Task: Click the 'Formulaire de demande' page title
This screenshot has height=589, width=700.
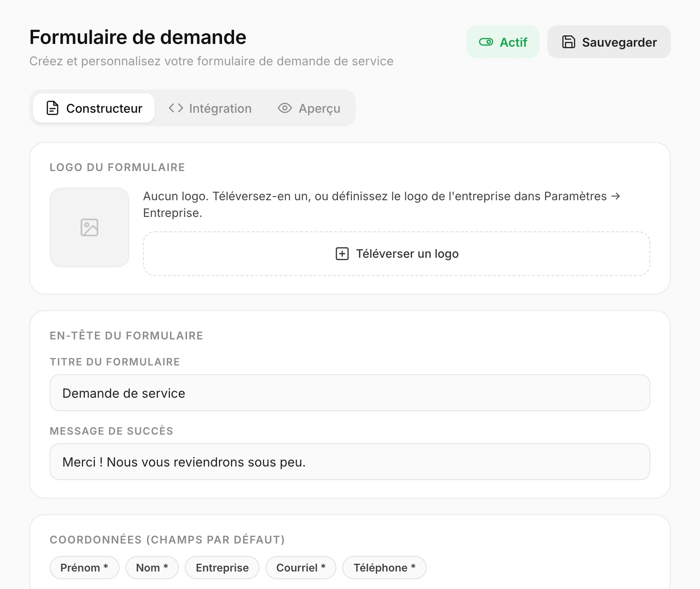Action: coord(138,37)
